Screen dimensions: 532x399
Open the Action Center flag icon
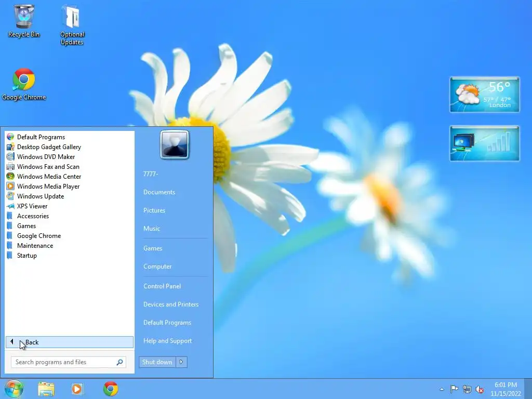pos(454,389)
